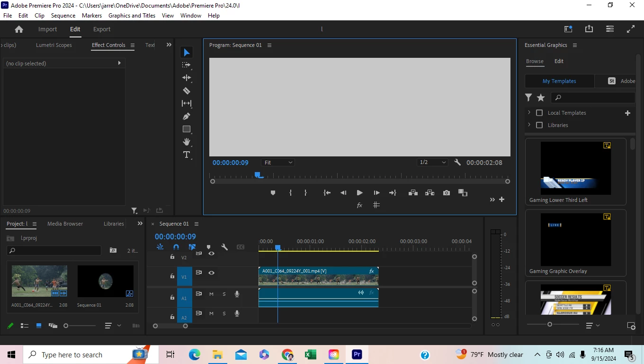Switch to Media Browser tab
Screen dimensions: 644x364
click(x=65, y=224)
